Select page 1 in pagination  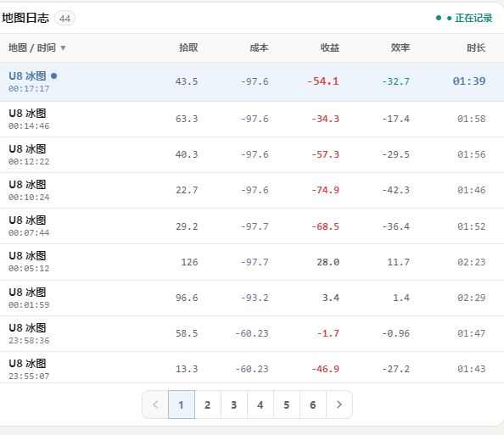coord(182,404)
